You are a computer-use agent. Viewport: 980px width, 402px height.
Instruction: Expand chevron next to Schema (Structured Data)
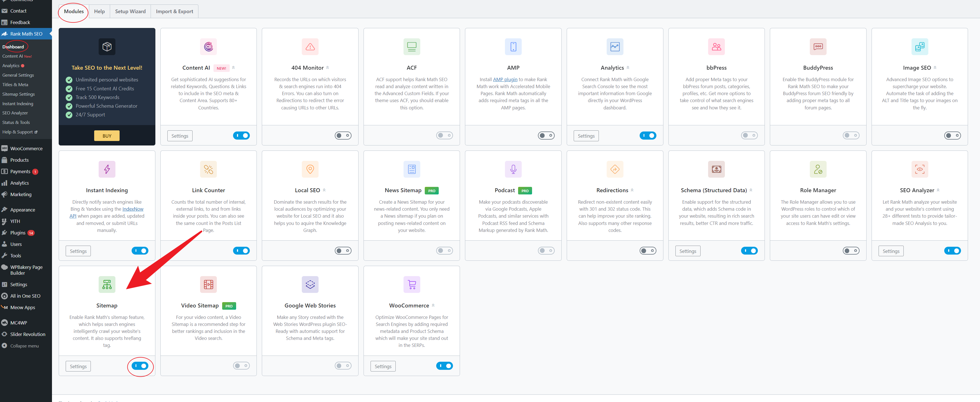coord(751,190)
